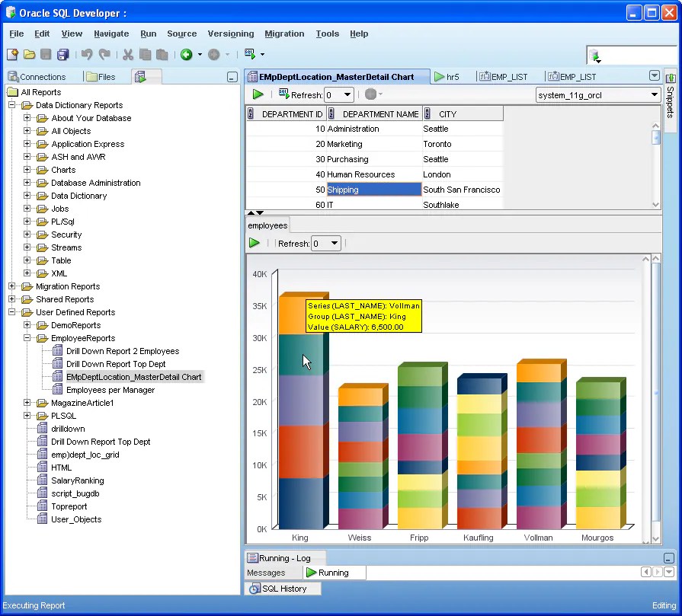Select the Employees per Manager report
Screen dimensions: 682x616
pyautogui.click(x=110, y=390)
